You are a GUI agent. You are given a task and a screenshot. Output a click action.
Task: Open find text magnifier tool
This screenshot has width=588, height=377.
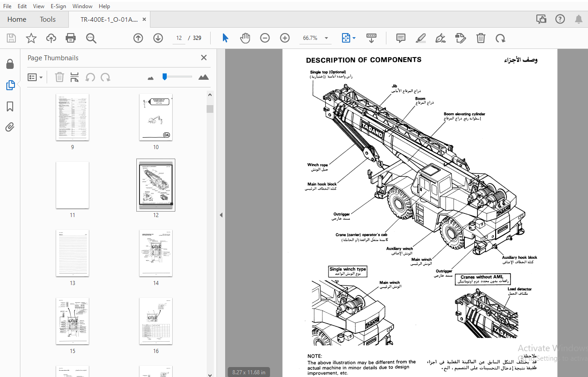[91, 38]
